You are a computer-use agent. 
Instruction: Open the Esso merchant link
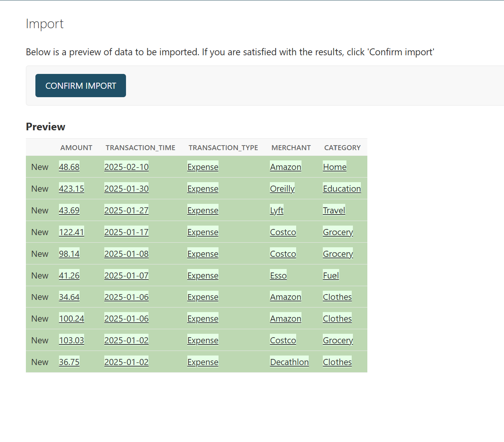278,275
